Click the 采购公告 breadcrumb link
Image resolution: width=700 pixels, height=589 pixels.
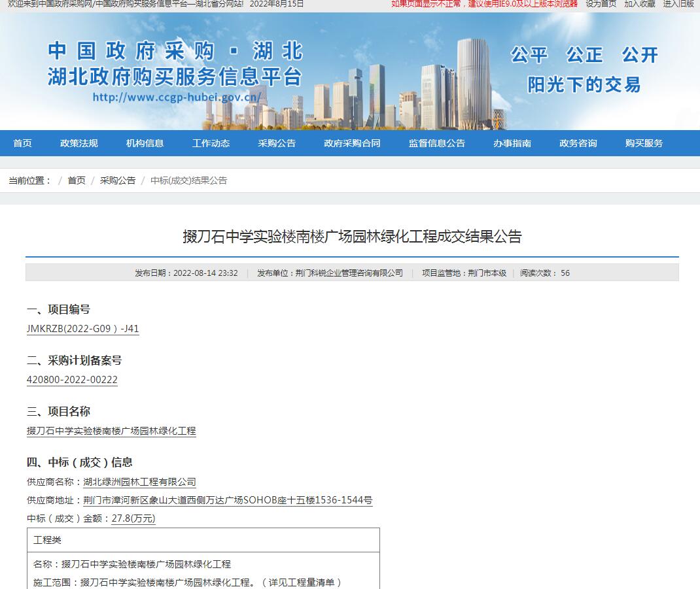[118, 180]
